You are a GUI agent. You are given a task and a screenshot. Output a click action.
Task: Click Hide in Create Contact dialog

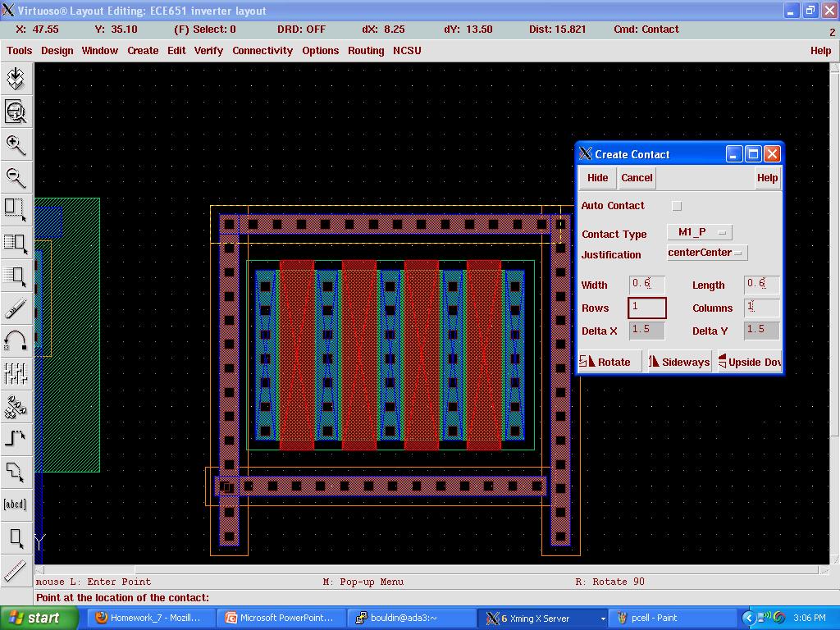point(597,178)
